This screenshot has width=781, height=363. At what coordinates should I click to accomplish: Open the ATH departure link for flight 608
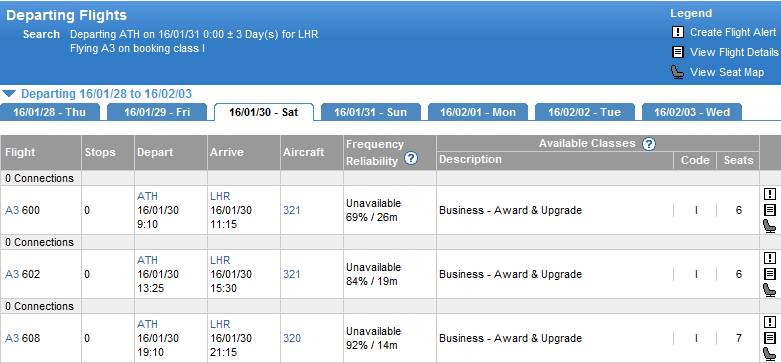point(147,324)
